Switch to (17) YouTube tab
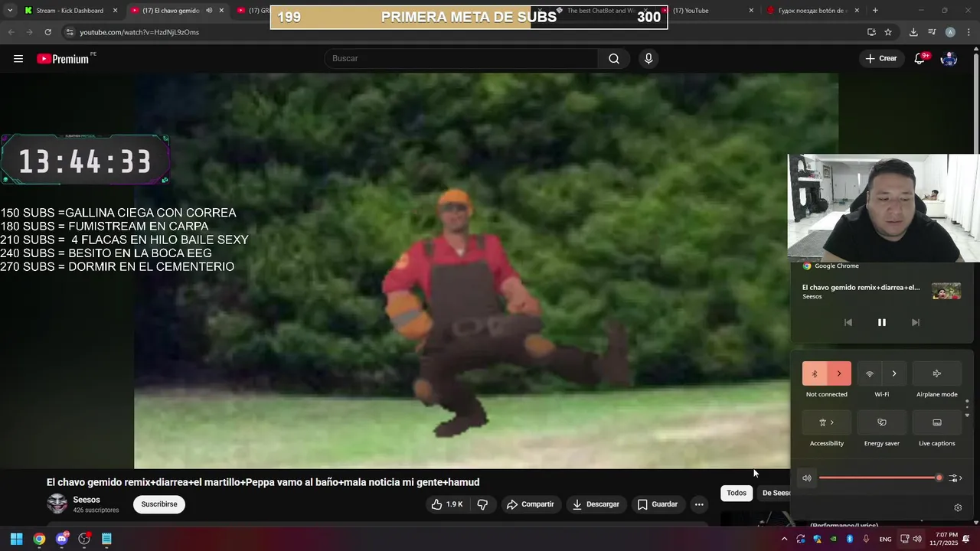The image size is (980, 551). pyautogui.click(x=691, y=11)
